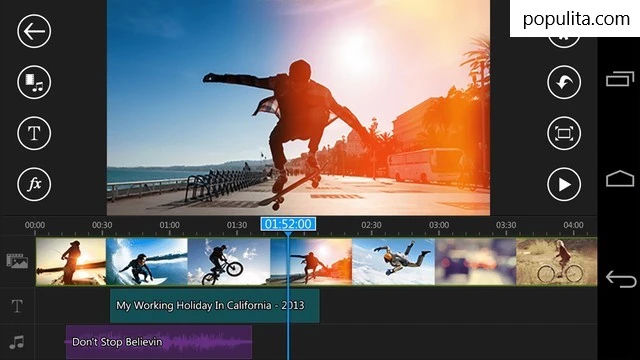Switch preview to fullscreen mode
The width and height of the screenshot is (640, 360).
coord(564,133)
